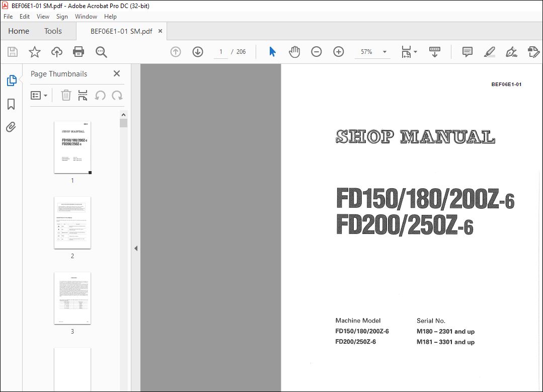543x392 pixels.
Task: Add the document to starred files
Action: [x=35, y=52]
